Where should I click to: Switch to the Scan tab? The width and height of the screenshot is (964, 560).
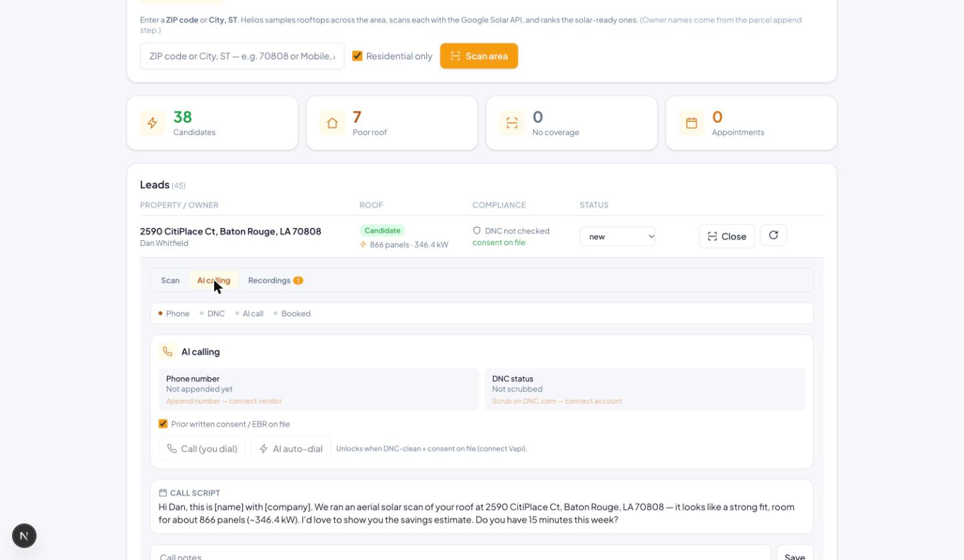[x=170, y=281]
